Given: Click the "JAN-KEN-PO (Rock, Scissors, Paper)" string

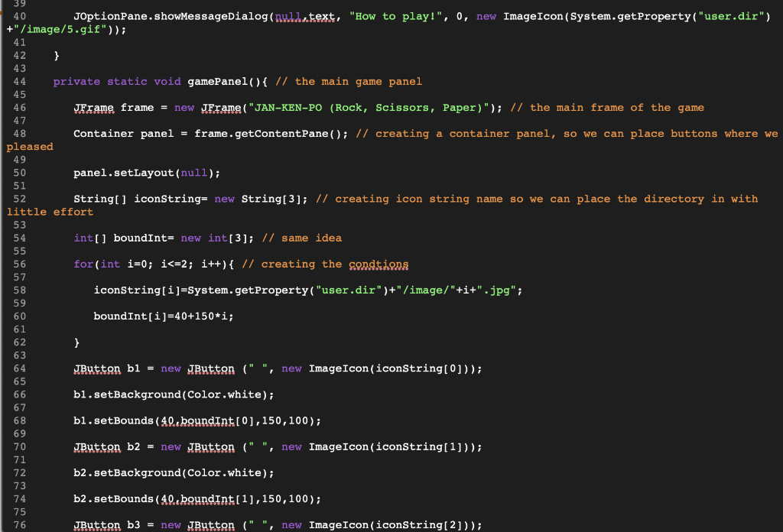Looking at the screenshot, I should 369,108.
